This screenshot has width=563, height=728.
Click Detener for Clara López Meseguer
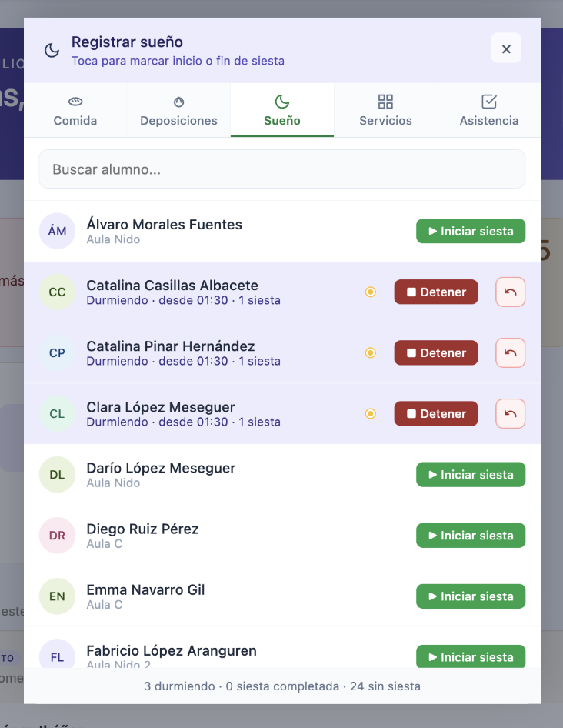[x=436, y=414]
